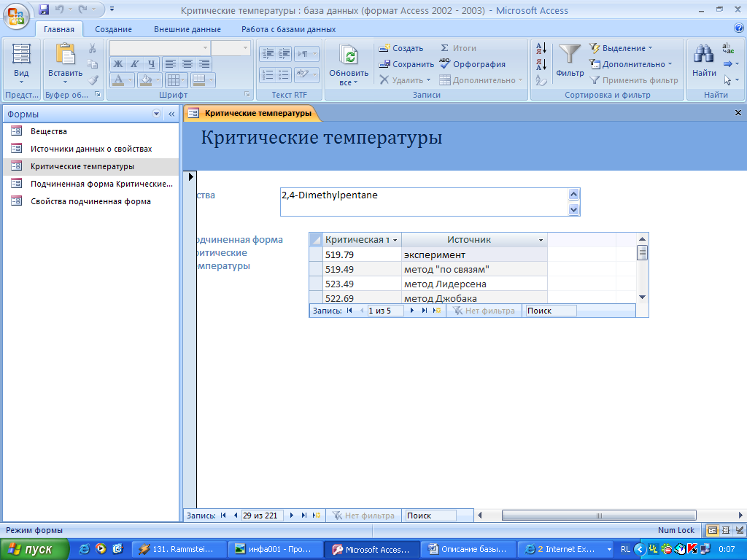Click the main form Поиск search box
The height and width of the screenshot is (560, 747).
coord(430,516)
